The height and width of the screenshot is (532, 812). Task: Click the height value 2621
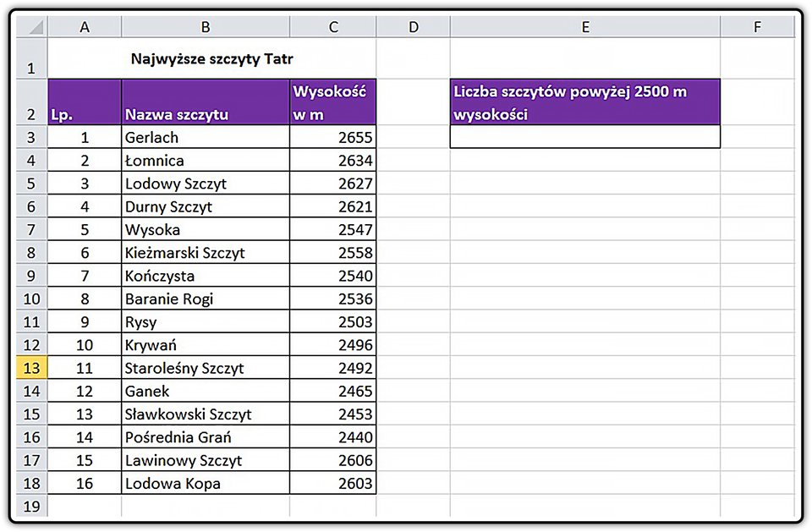[x=333, y=206]
